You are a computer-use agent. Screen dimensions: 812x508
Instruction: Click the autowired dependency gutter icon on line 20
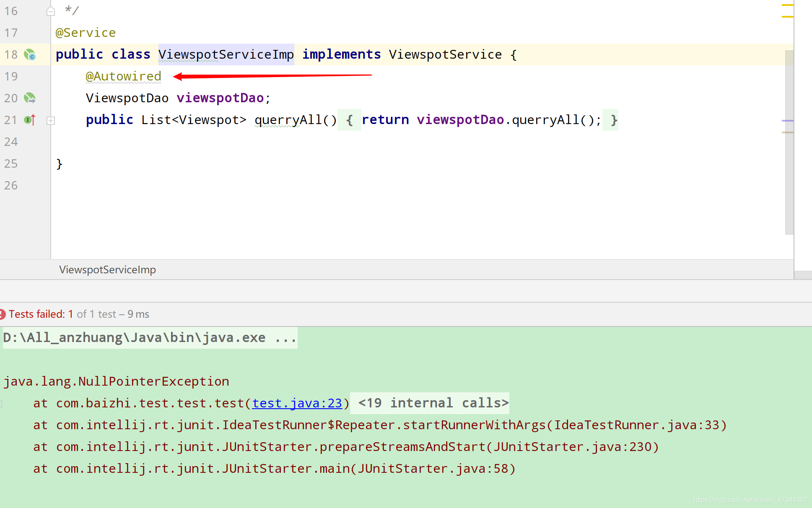30,98
